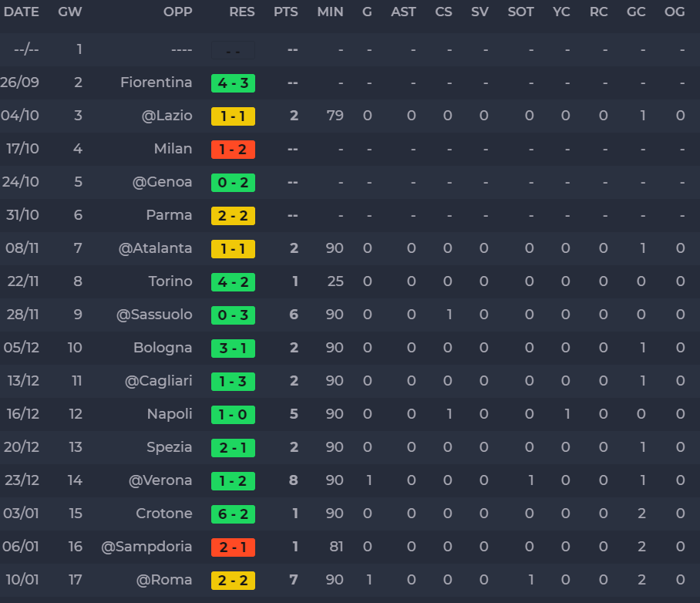This screenshot has width=700, height=603.
Task: Click the @Sassuolo 0 - 3 result badge
Action: click(x=233, y=315)
